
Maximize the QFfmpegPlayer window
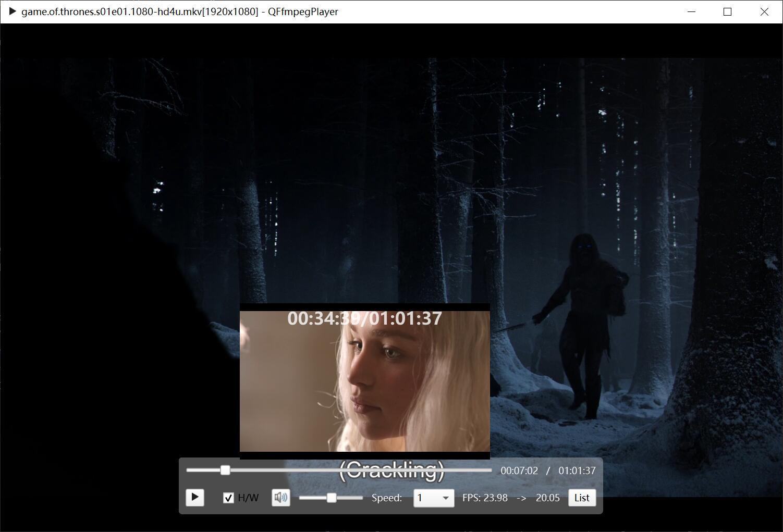728,11
